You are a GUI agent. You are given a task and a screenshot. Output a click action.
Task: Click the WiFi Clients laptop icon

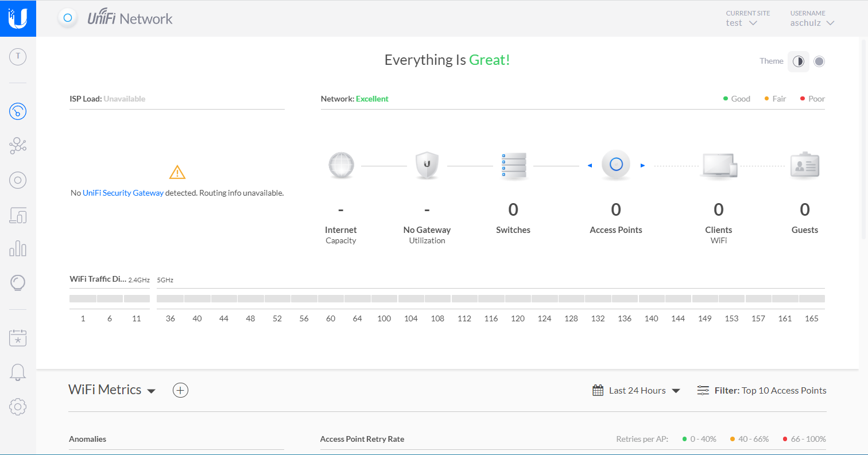tap(719, 166)
